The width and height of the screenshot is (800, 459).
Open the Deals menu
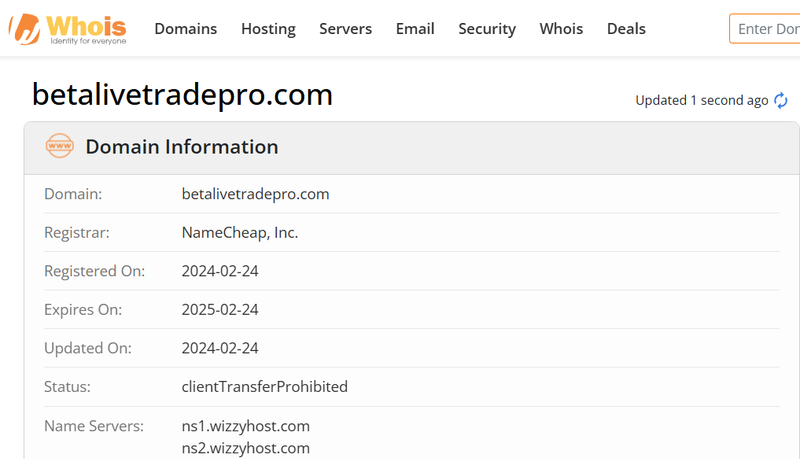626,29
